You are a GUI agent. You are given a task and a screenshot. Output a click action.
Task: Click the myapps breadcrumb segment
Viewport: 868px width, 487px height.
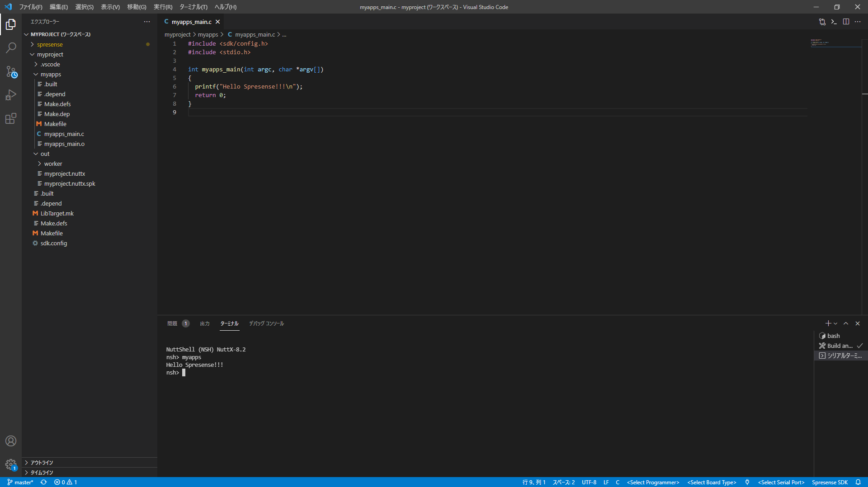click(x=208, y=34)
